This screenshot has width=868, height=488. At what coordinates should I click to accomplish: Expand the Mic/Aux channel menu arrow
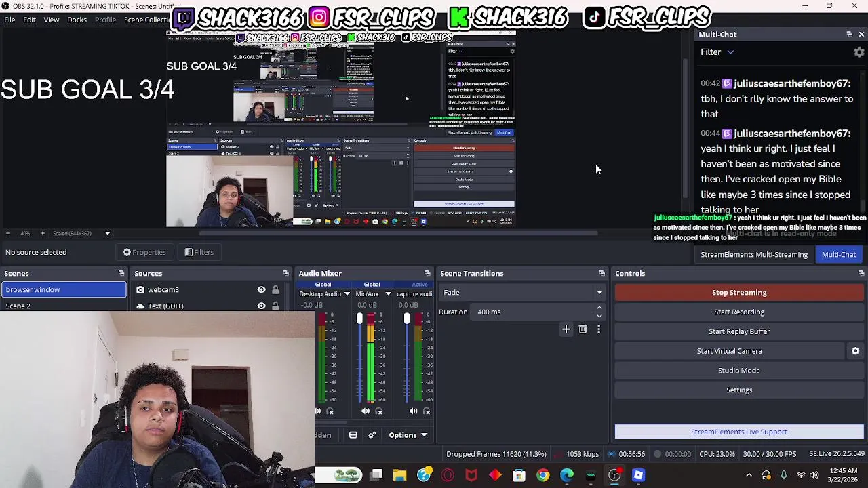(388, 294)
